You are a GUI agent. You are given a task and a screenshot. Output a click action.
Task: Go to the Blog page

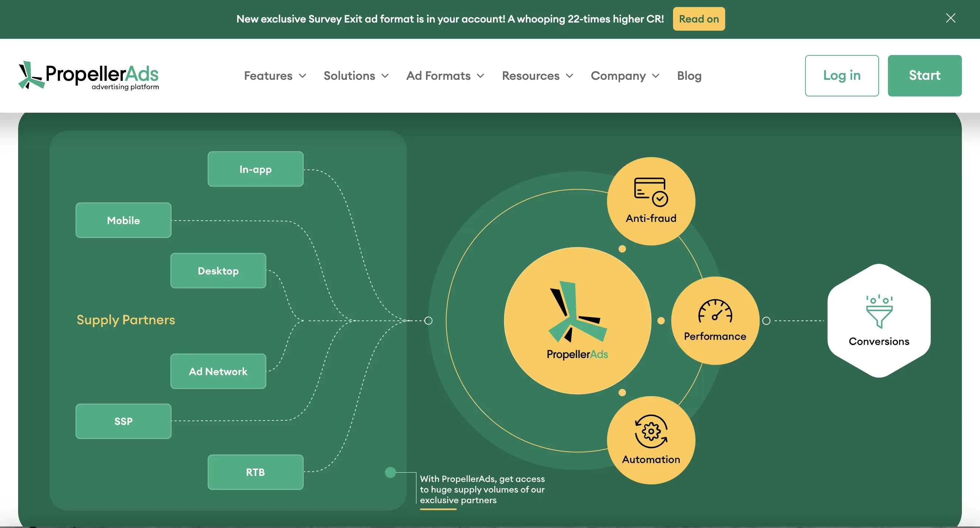689,76
